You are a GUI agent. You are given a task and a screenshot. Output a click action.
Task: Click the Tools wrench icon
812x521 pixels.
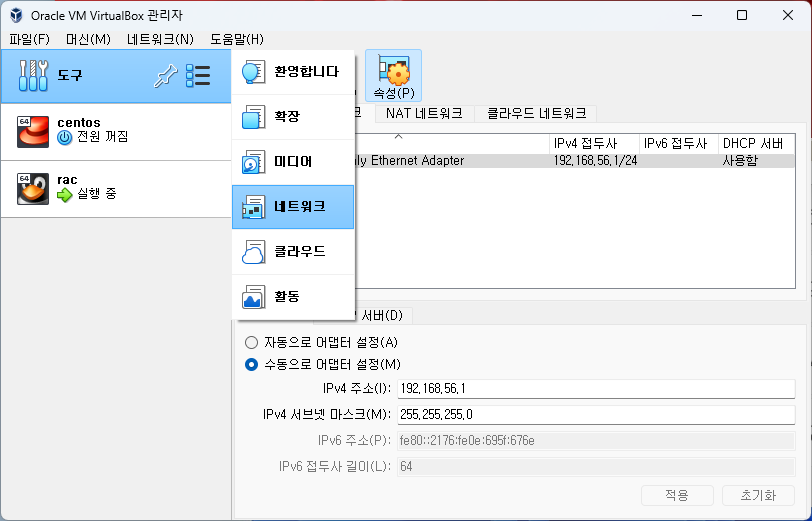(33, 76)
